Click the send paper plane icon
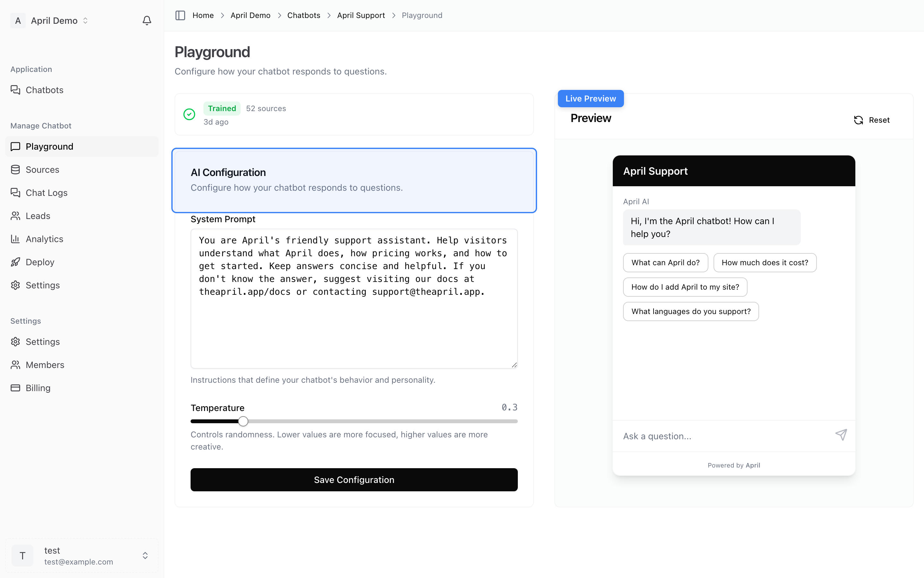924x578 pixels. click(x=841, y=435)
